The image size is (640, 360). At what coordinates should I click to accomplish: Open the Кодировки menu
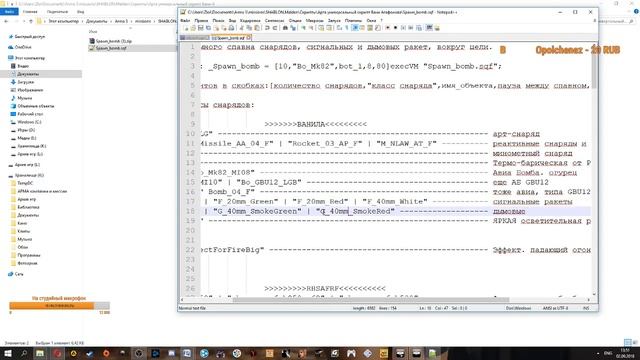coord(250,20)
